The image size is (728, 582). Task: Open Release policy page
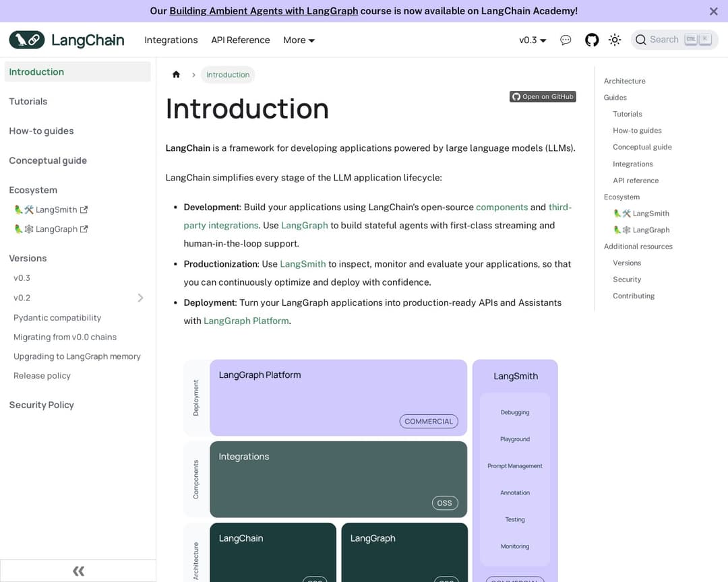pos(42,376)
